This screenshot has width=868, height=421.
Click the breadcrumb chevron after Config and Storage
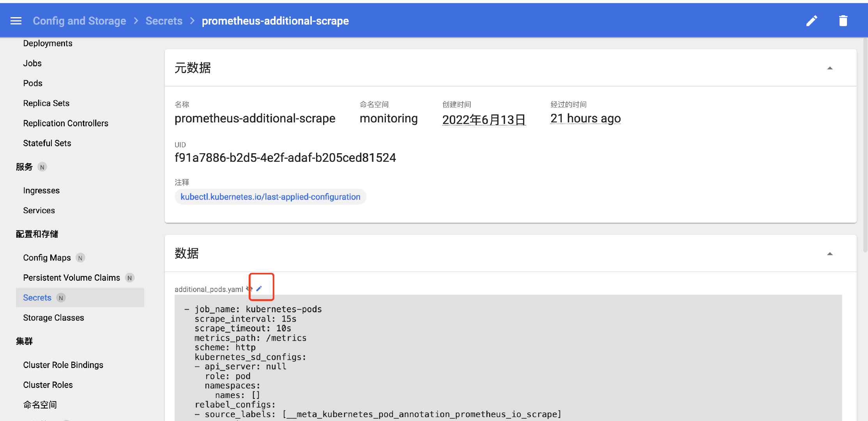click(136, 21)
